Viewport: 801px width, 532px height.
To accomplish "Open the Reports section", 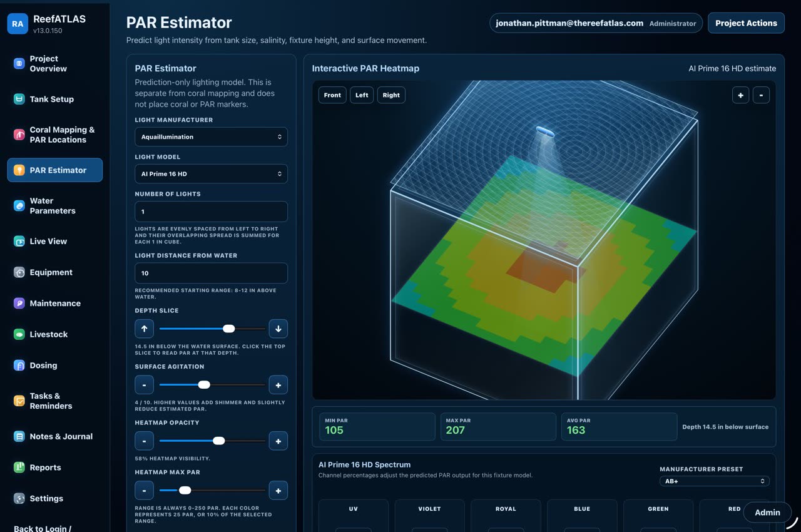I will [x=55, y=468].
